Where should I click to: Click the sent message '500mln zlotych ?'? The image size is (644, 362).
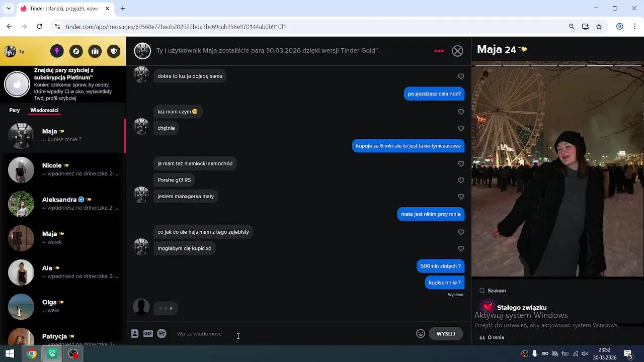point(441,266)
